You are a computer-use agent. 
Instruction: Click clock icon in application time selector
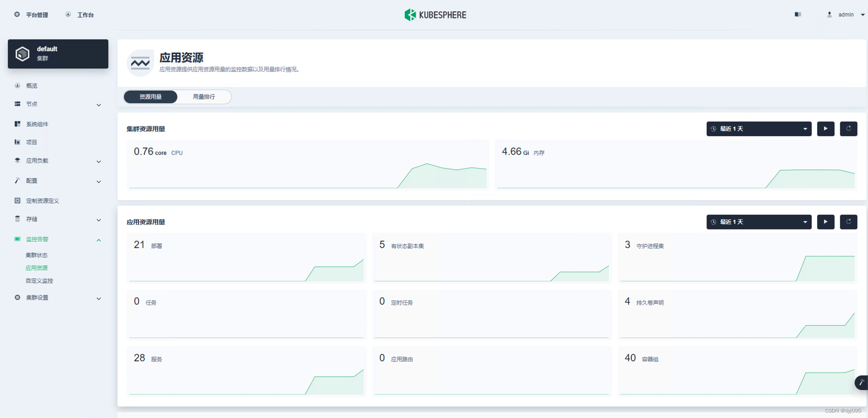[714, 222]
